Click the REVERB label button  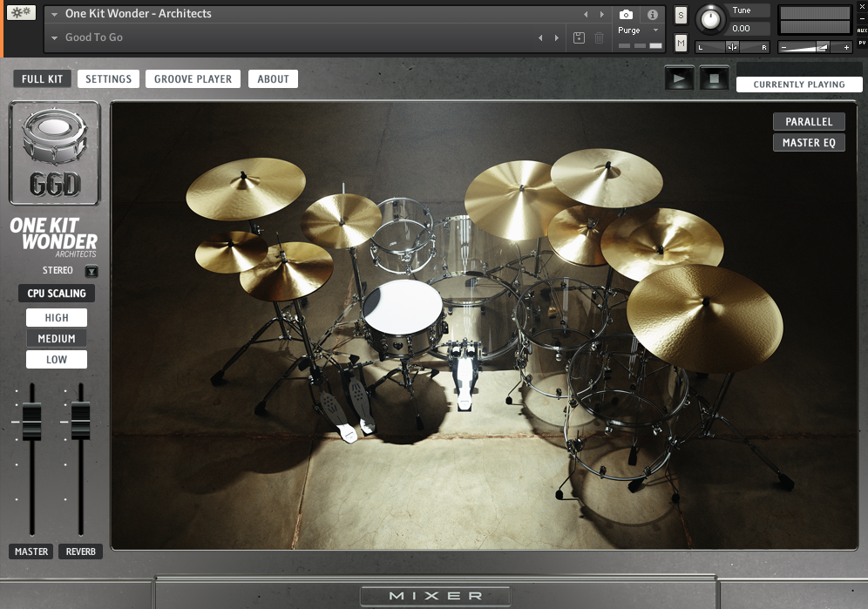pyautogui.click(x=81, y=551)
